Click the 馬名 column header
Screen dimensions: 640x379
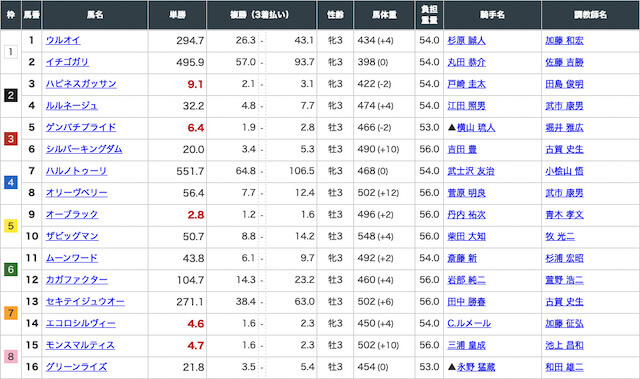(x=95, y=15)
